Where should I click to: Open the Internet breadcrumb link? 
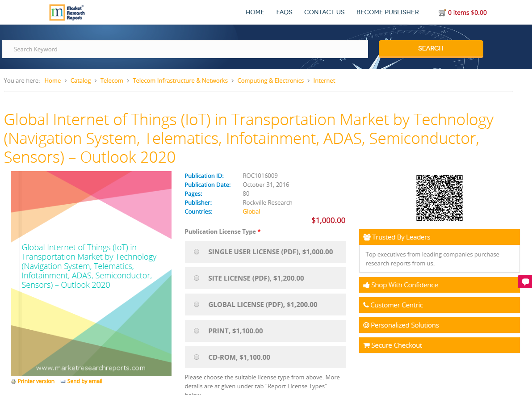point(324,81)
